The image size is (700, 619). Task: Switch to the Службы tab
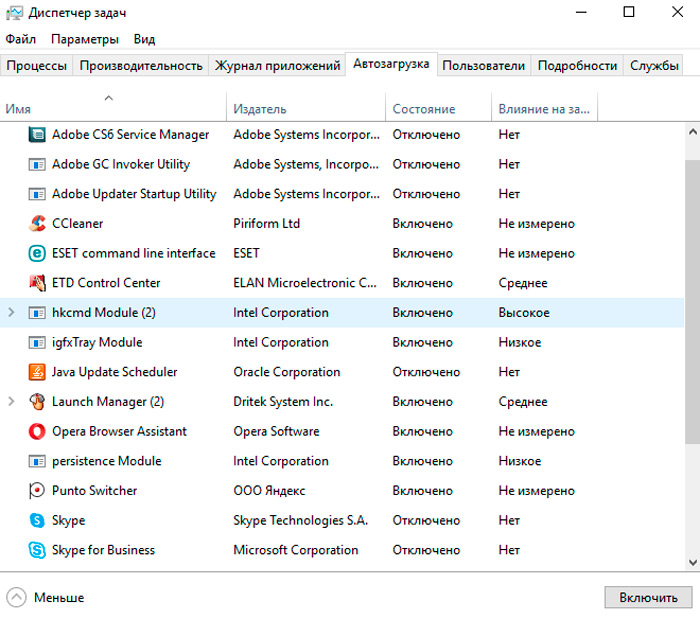point(654,66)
